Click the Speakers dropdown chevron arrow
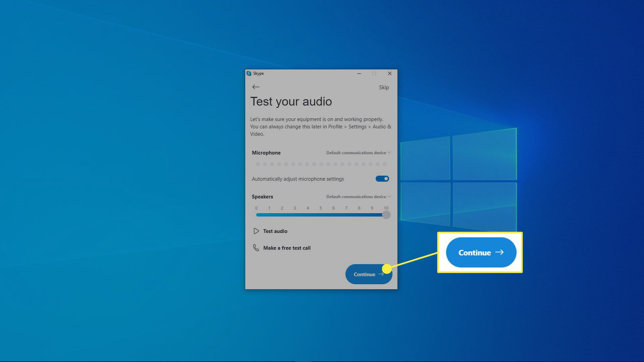Screen dimensions: 644x362 389,196
